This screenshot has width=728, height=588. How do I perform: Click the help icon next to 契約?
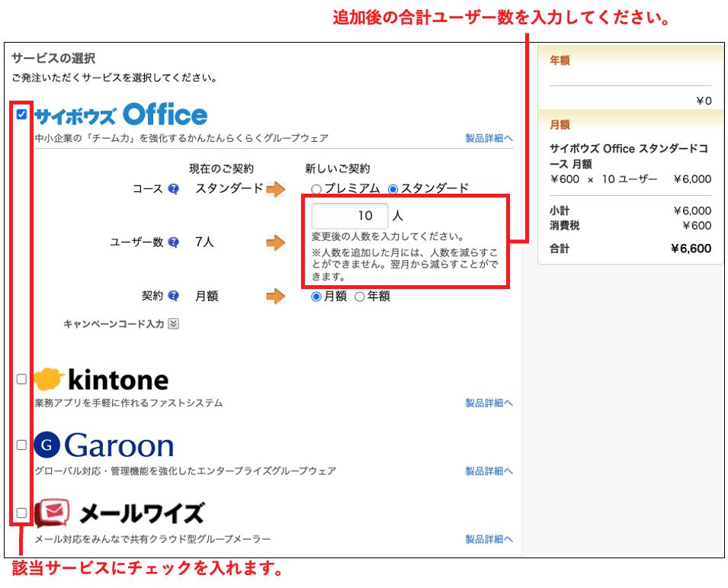tap(174, 296)
